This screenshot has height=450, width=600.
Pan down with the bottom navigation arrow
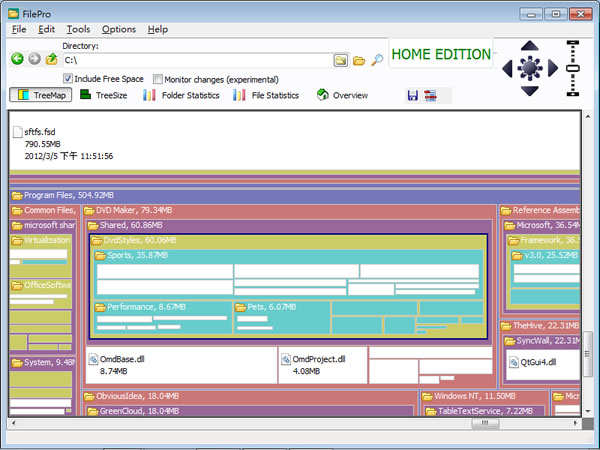point(530,91)
